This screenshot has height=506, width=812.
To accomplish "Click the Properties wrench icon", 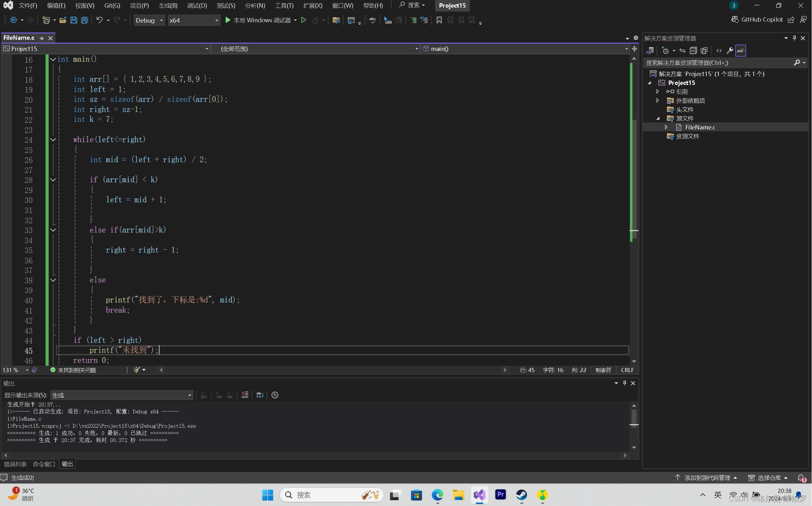I will click(x=730, y=51).
